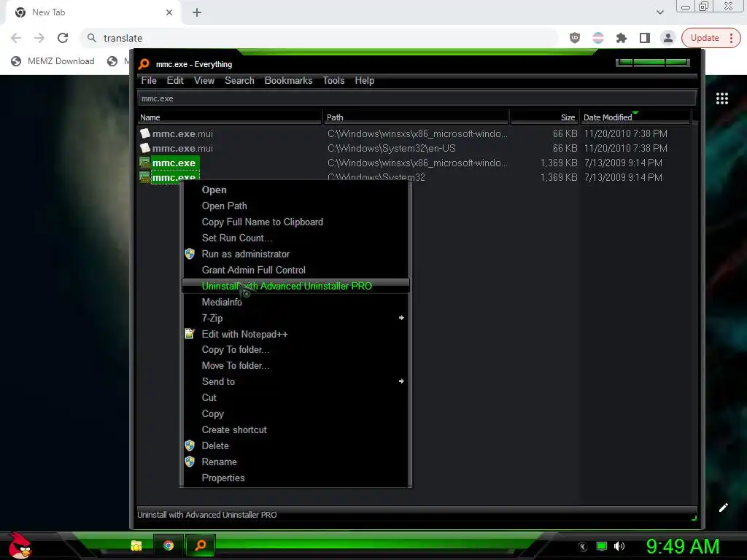Viewport: 747px width, 560px height.
Task: Click the shield icon next to Rename
Action: pyautogui.click(x=190, y=462)
